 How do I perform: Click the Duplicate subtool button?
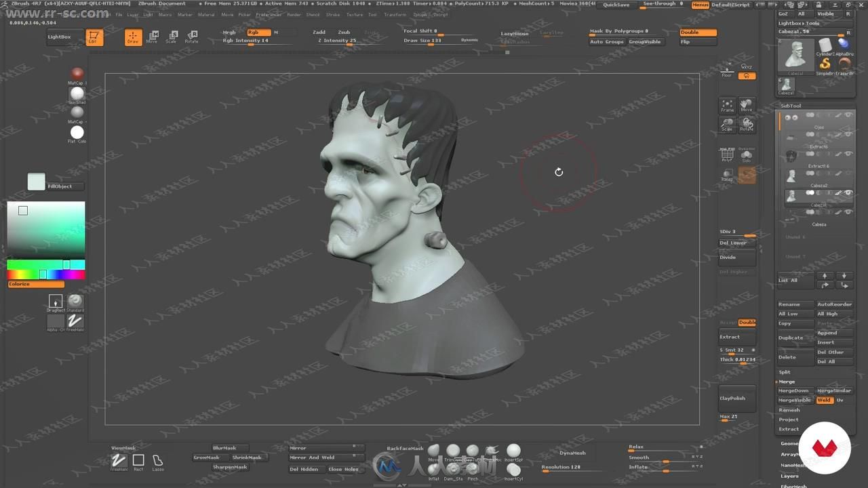(x=795, y=338)
